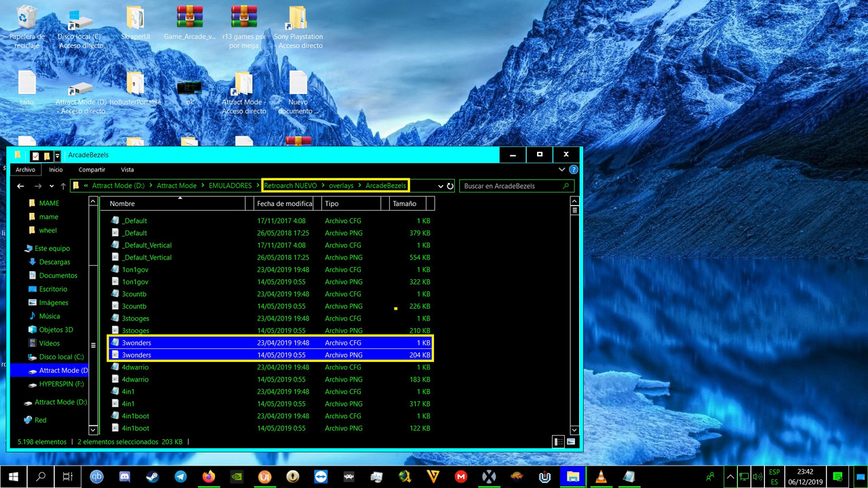868x488 pixels.
Task: Click Retroarch NUEVO in the address path
Action: coord(290,186)
